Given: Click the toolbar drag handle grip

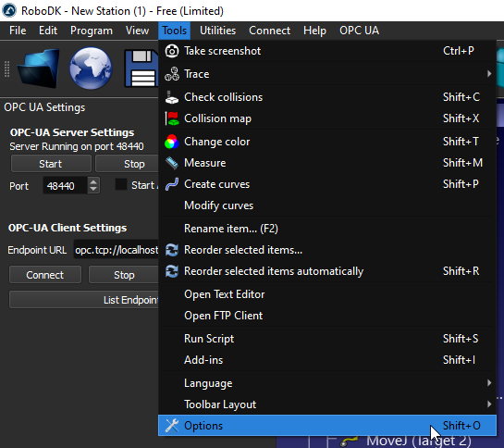Looking at the screenshot, I should 6,68.
